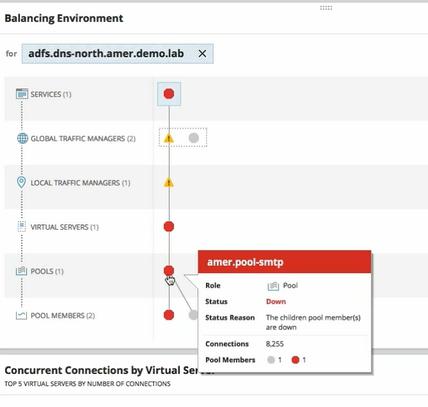Viewport: 428px width, 407px height.
Task: Click the POOLS (1) label
Action: coord(47,271)
